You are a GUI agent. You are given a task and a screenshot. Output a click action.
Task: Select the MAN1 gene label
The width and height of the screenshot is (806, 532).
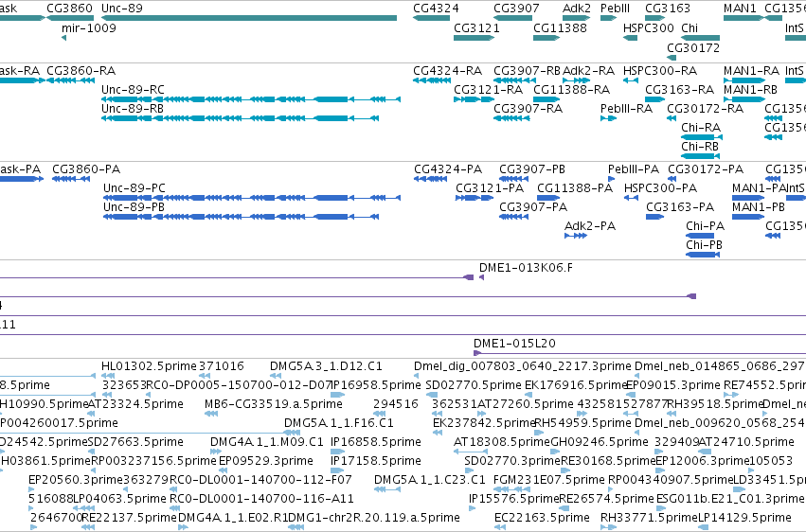(740, 9)
